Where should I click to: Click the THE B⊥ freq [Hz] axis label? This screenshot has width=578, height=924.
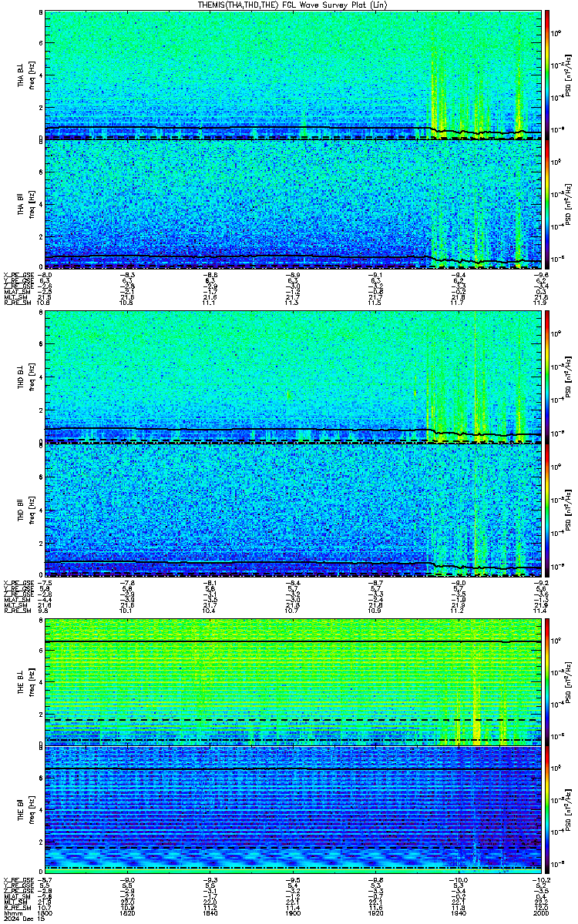(x=30, y=681)
